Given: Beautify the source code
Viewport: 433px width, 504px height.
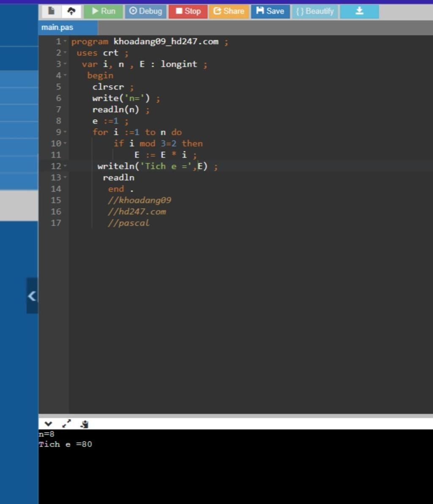Looking at the screenshot, I should [315, 11].
